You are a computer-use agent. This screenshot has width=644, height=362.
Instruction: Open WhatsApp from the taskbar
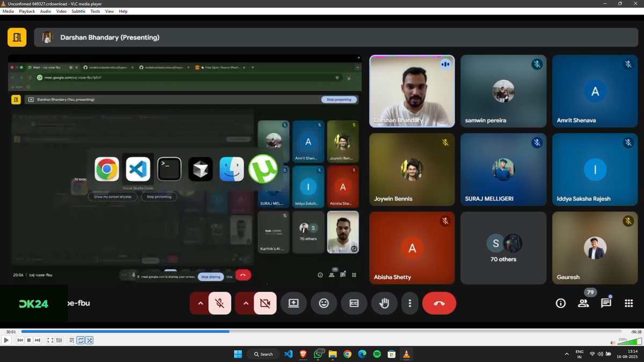click(x=318, y=354)
